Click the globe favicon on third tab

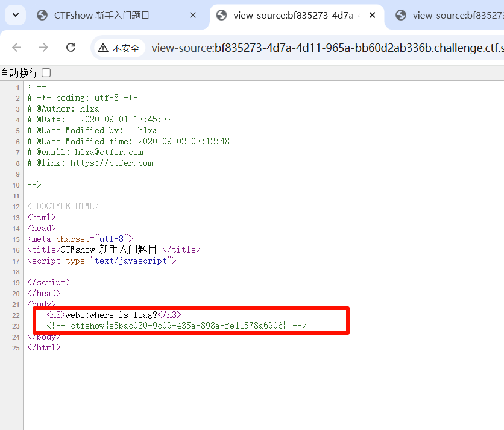(x=401, y=16)
